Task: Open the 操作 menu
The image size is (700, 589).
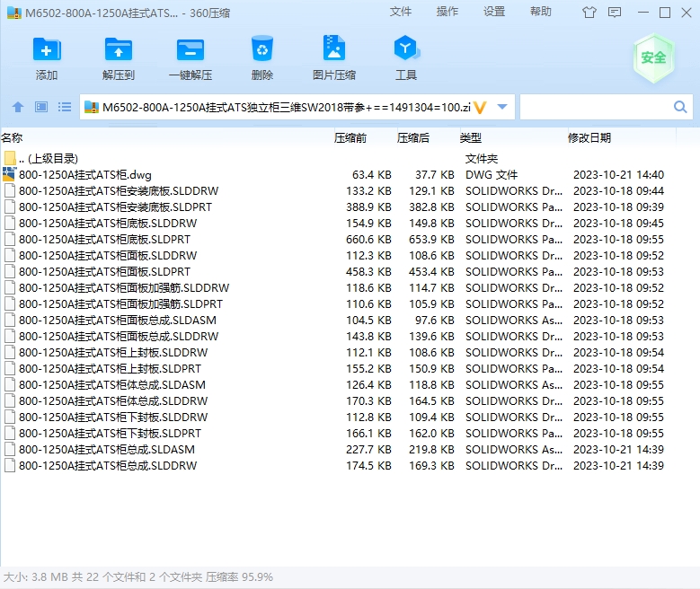Action: [x=447, y=12]
